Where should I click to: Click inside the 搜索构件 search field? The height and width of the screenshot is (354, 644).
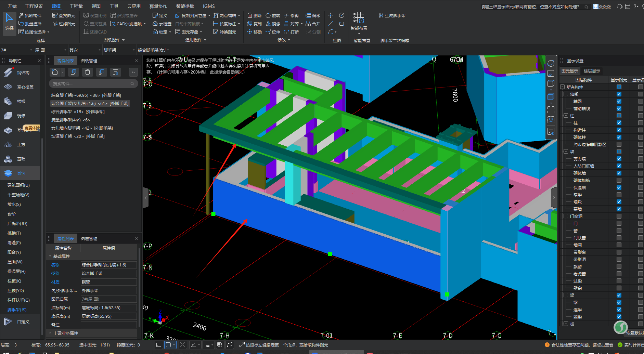tap(93, 83)
